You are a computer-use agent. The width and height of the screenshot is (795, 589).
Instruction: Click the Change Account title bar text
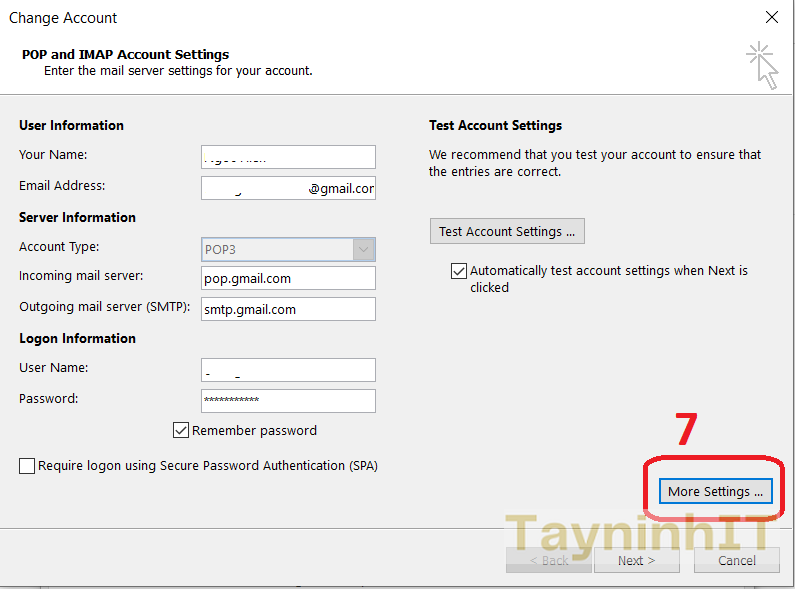coord(63,17)
